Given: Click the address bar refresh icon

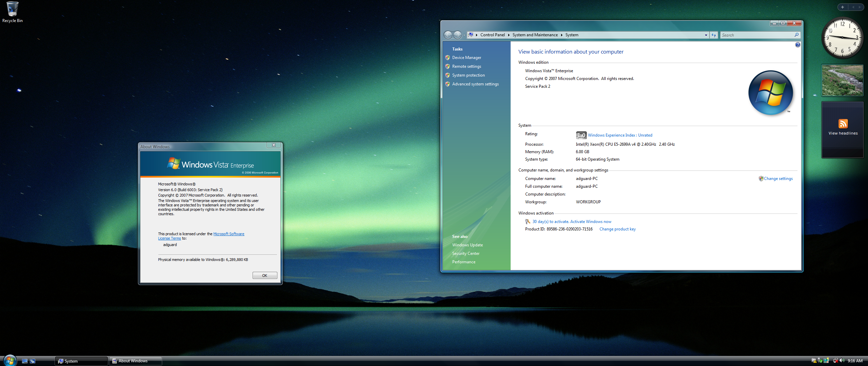Looking at the screenshot, I should (x=714, y=35).
